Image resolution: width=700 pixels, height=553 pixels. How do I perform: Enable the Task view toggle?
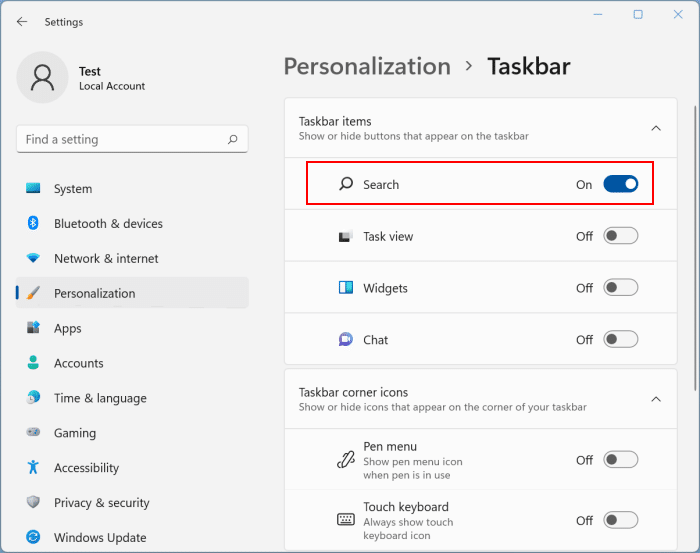coord(621,236)
